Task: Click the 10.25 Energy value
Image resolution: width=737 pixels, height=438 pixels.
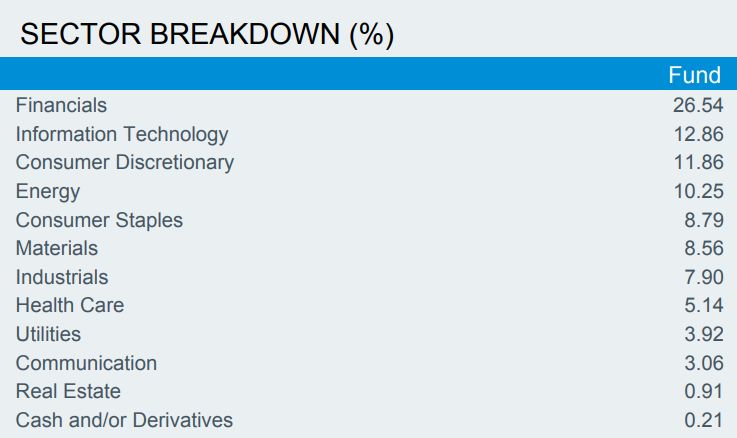Action: [x=698, y=191]
